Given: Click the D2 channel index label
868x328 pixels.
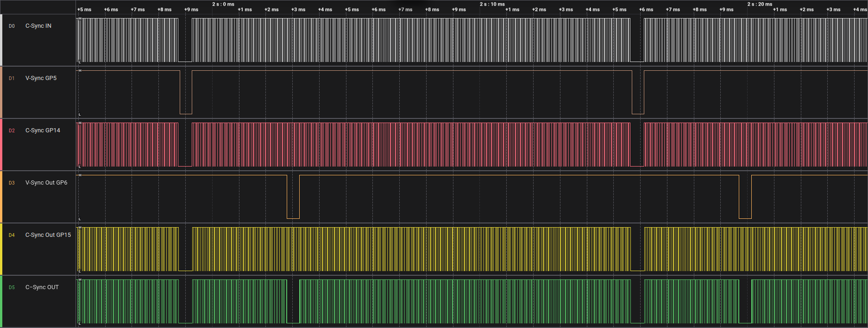Looking at the screenshot, I should click(x=12, y=131).
